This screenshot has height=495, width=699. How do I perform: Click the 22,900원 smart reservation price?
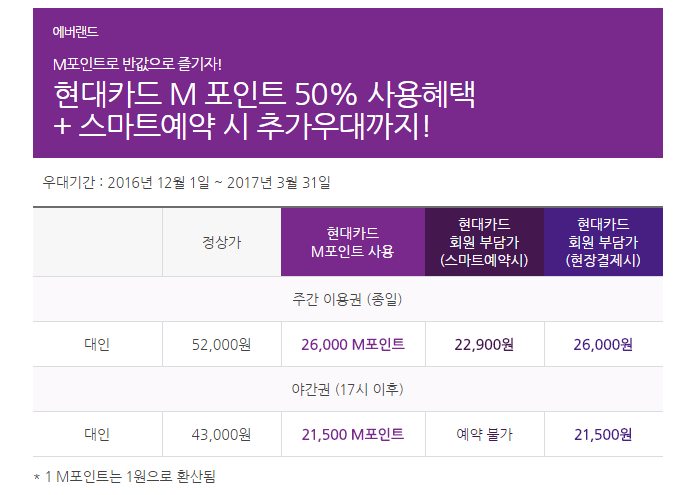(x=484, y=344)
